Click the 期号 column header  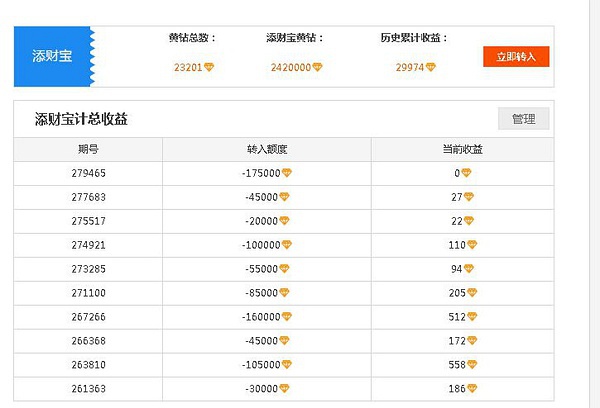(88, 149)
